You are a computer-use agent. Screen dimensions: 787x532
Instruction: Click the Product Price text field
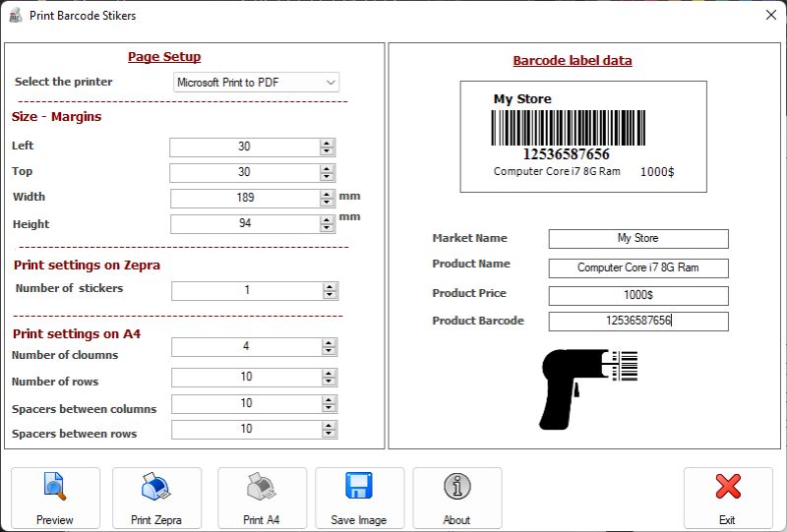pyautogui.click(x=638, y=296)
